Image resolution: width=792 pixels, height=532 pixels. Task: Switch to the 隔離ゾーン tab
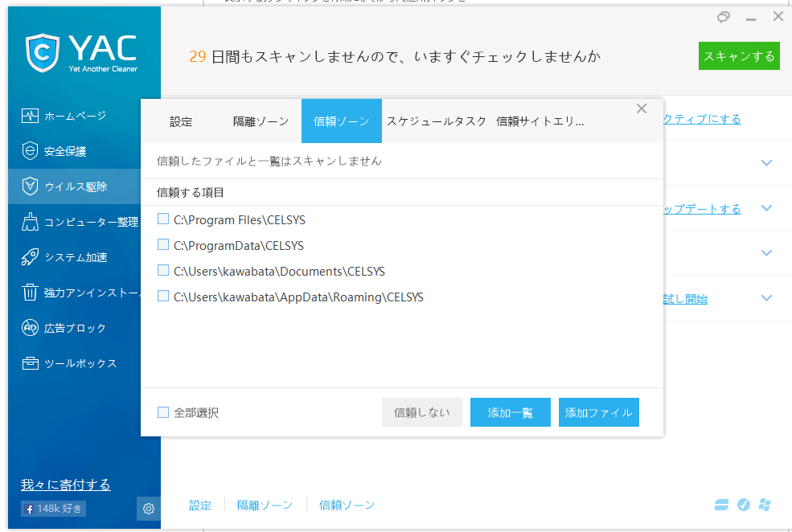[261, 121]
